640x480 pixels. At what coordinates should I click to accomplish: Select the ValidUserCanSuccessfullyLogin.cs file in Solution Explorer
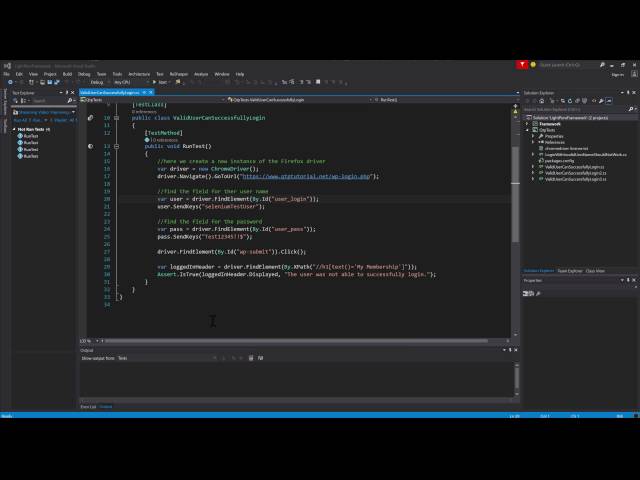(574, 167)
